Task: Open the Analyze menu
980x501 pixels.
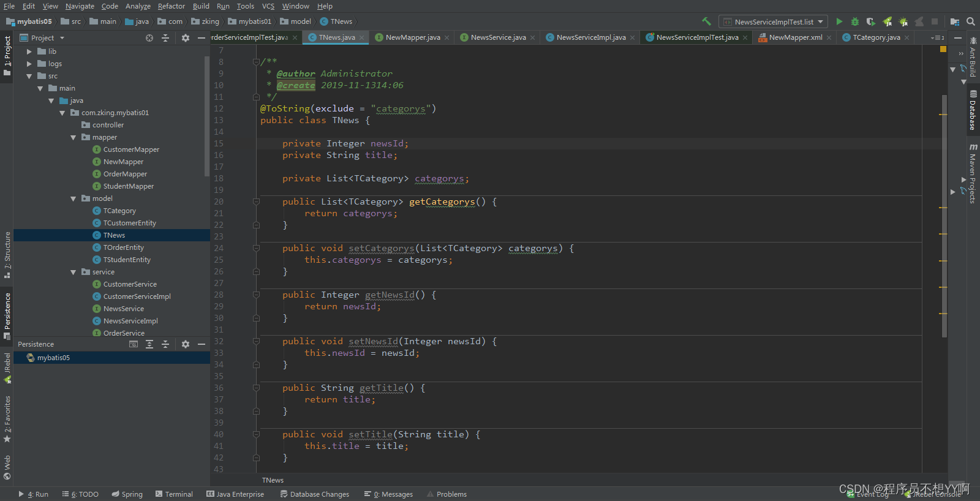Action: [x=138, y=6]
